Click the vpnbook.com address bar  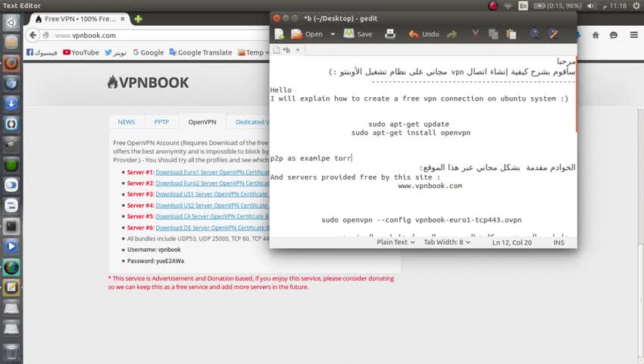(160, 36)
